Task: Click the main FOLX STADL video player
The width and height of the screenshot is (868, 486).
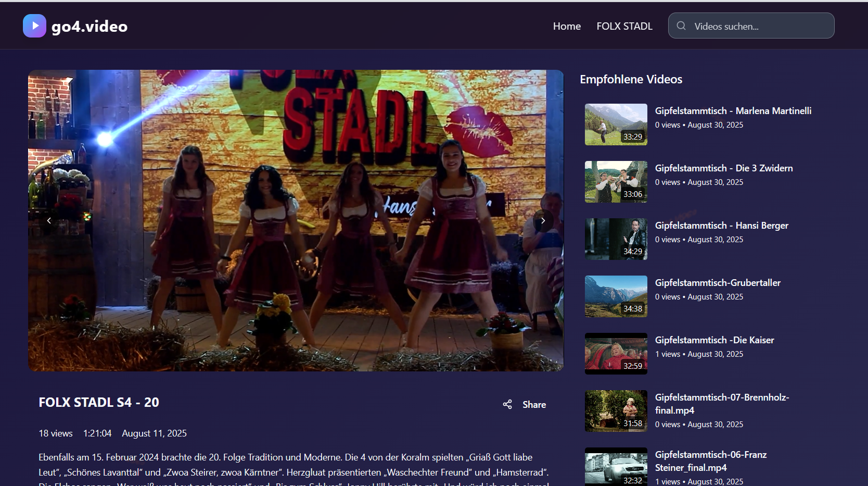Action: [x=296, y=220]
